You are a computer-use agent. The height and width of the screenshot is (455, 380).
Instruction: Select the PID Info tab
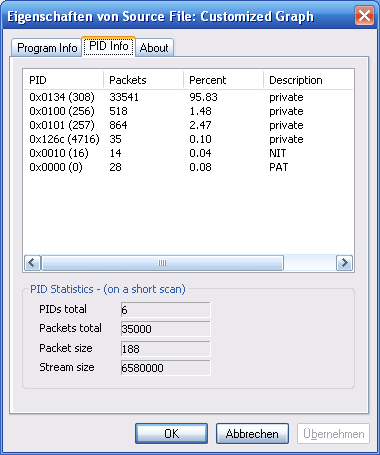tap(109, 46)
